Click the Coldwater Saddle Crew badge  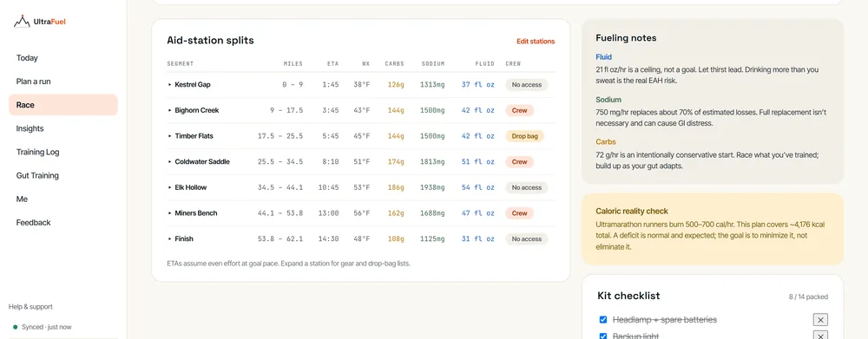point(519,161)
